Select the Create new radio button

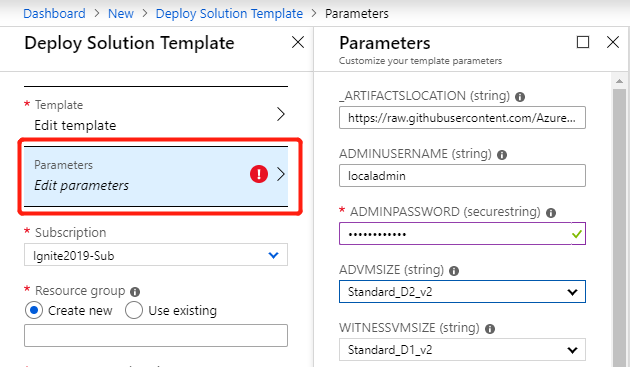[x=34, y=310]
